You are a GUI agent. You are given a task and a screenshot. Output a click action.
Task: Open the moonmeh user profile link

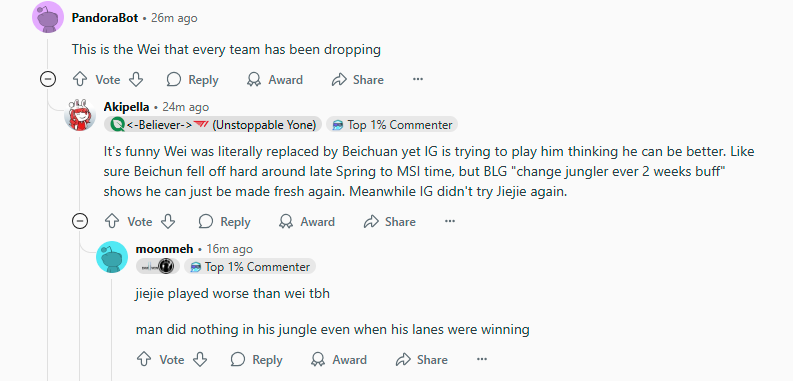pos(164,249)
